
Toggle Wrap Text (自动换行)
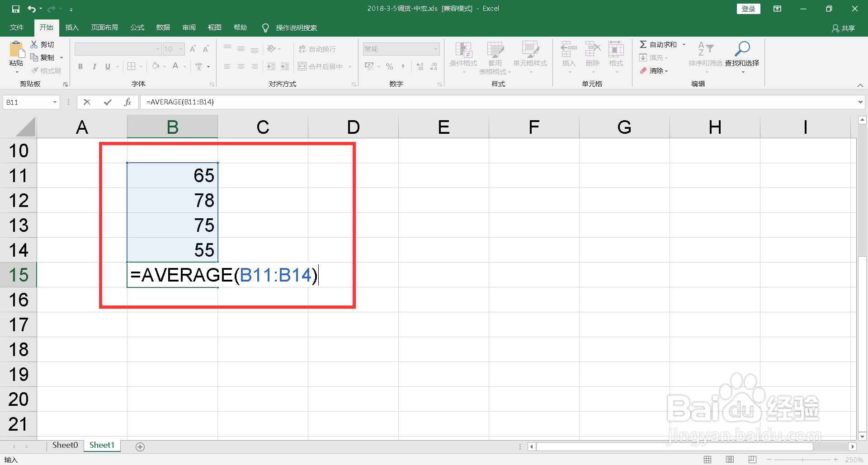click(317, 49)
